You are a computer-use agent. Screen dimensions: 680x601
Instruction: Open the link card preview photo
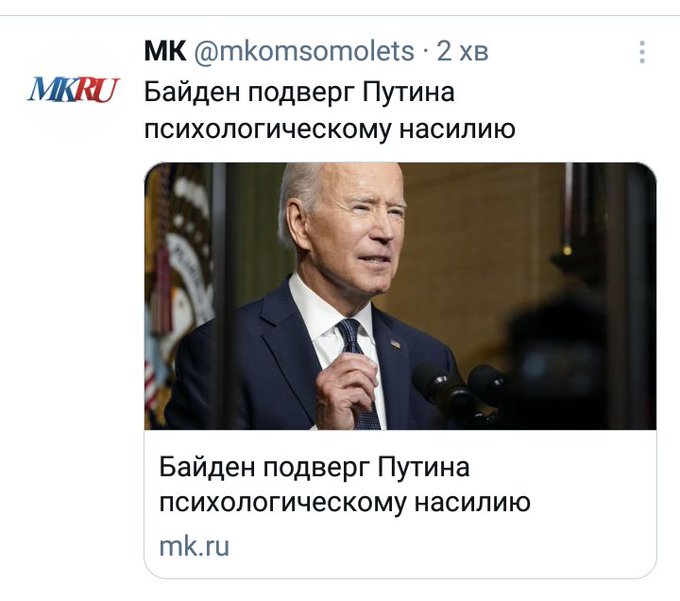400,296
